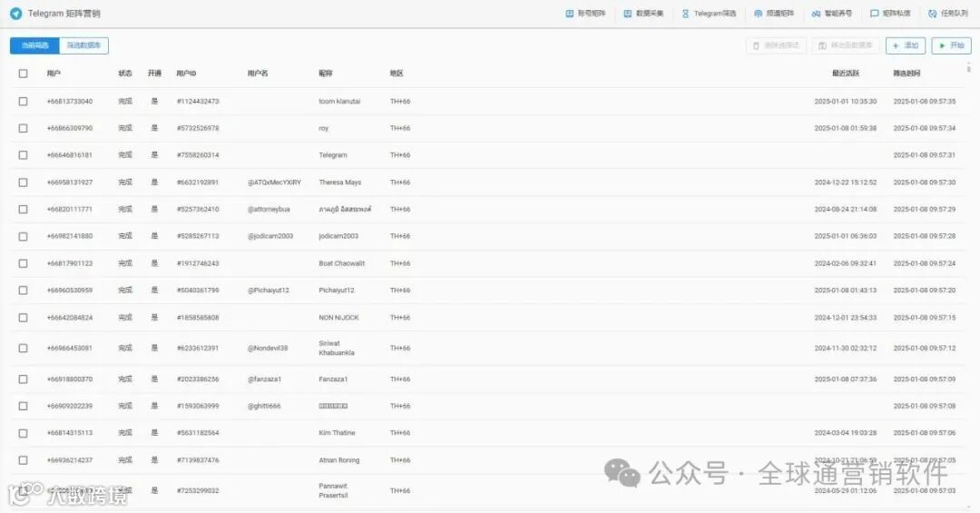The image size is (980, 513).
Task: Click nickname Atnan Roning
Action: pyautogui.click(x=339, y=460)
